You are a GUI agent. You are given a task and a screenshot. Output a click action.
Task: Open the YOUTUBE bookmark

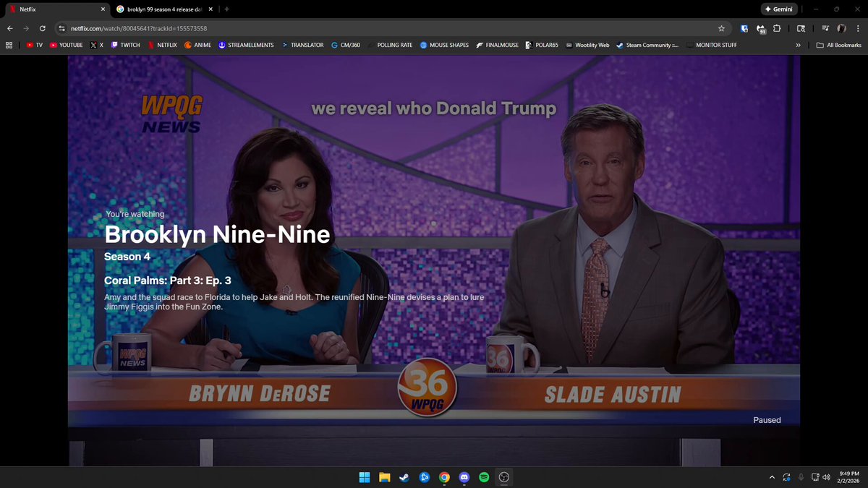tap(66, 45)
